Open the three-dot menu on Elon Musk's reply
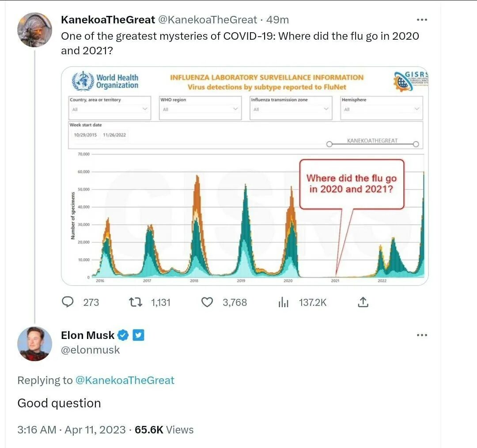 (422, 335)
